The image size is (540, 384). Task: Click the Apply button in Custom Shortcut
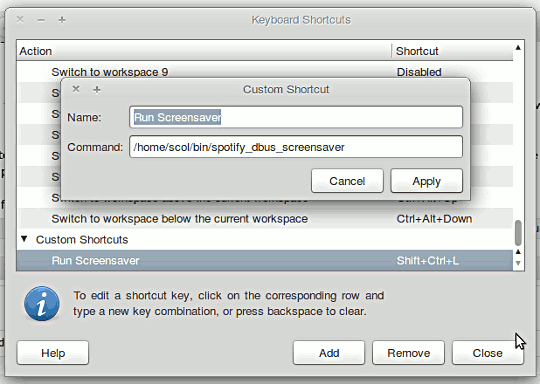pos(426,181)
